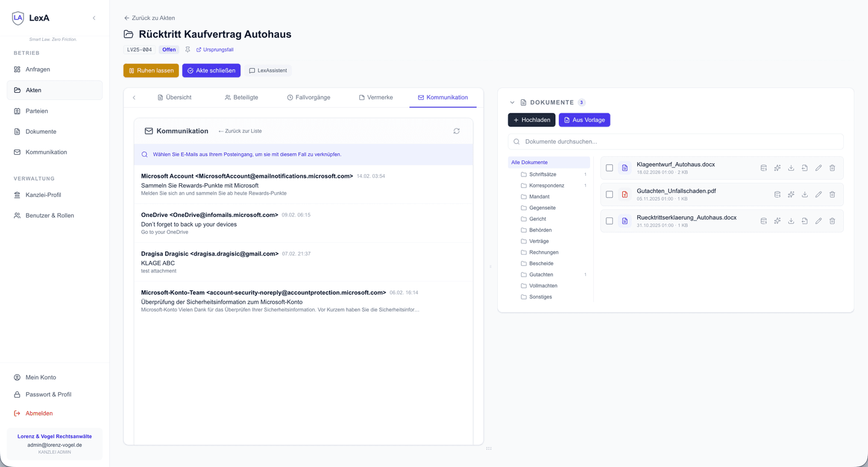868x467 pixels.
Task: Click file export icon on Ruecktrittserklaerung_Autohaus.docx
Action: click(805, 221)
